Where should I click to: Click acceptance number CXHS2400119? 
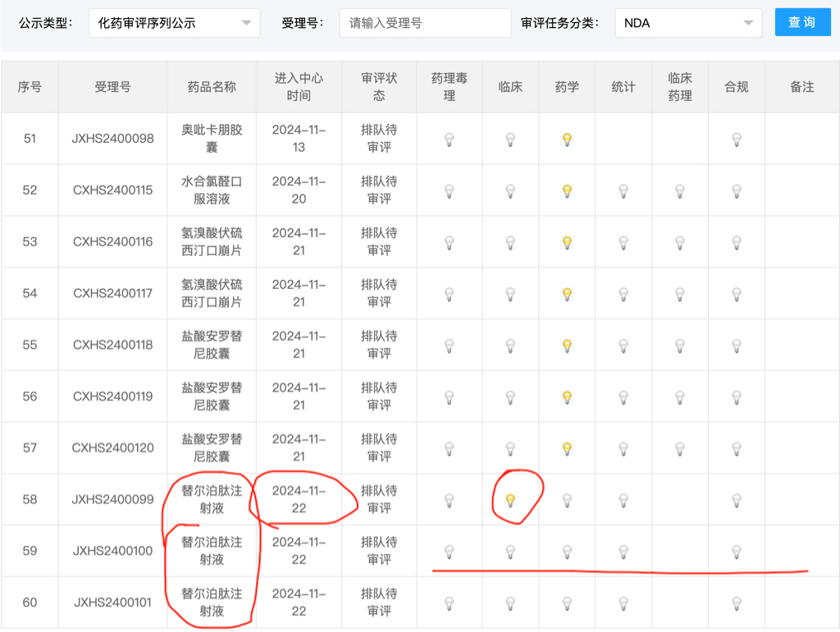coord(112,396)
